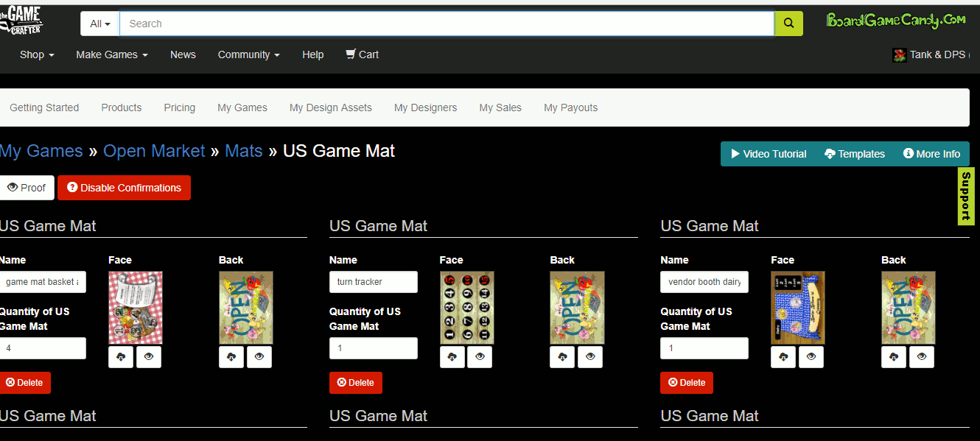
Task: Open the All search category dropdown
Action: [99, 23]
